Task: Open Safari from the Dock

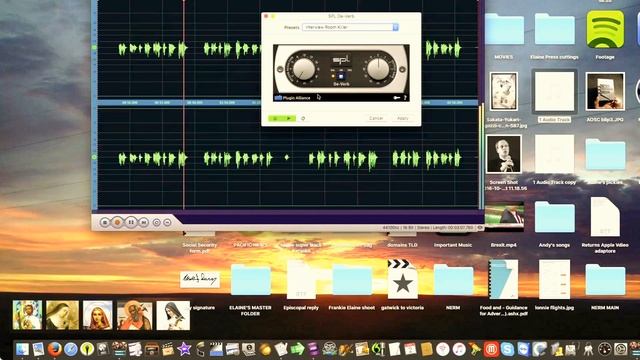Action: coord(70,349)
